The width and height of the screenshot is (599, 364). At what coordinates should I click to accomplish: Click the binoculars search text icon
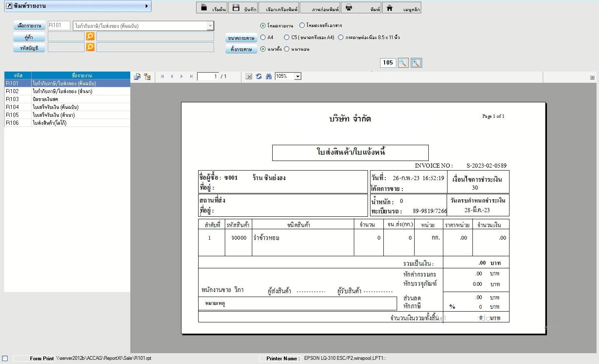268,77
